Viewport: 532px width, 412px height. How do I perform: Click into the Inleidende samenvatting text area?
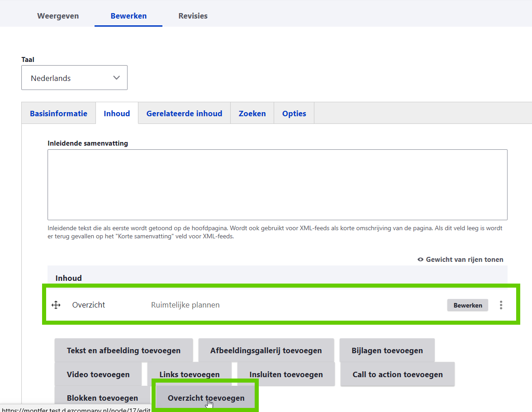[277, 185]
